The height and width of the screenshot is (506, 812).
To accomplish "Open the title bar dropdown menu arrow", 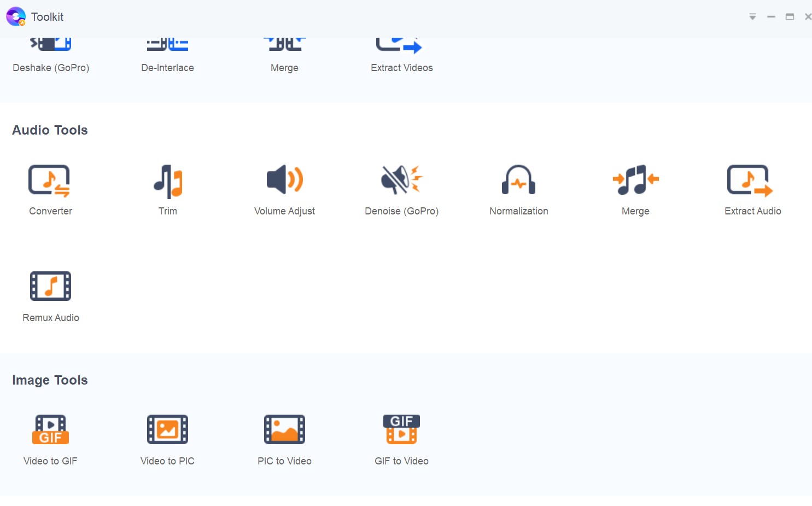I will click(x=752, y=17).
